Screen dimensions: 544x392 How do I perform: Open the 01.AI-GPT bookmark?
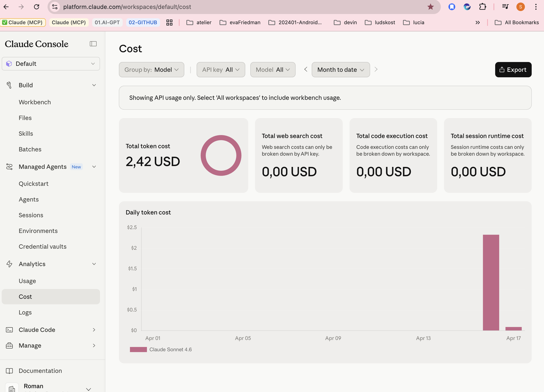point(107,23)
